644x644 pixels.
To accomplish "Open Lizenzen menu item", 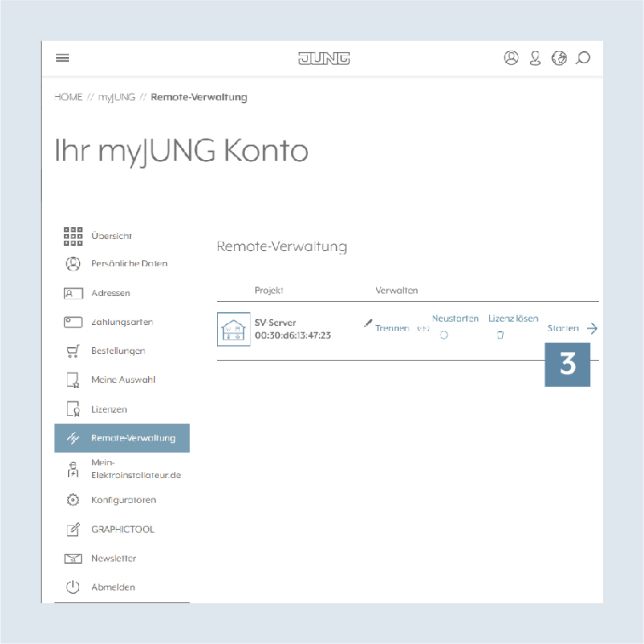I will click(109, 409).
